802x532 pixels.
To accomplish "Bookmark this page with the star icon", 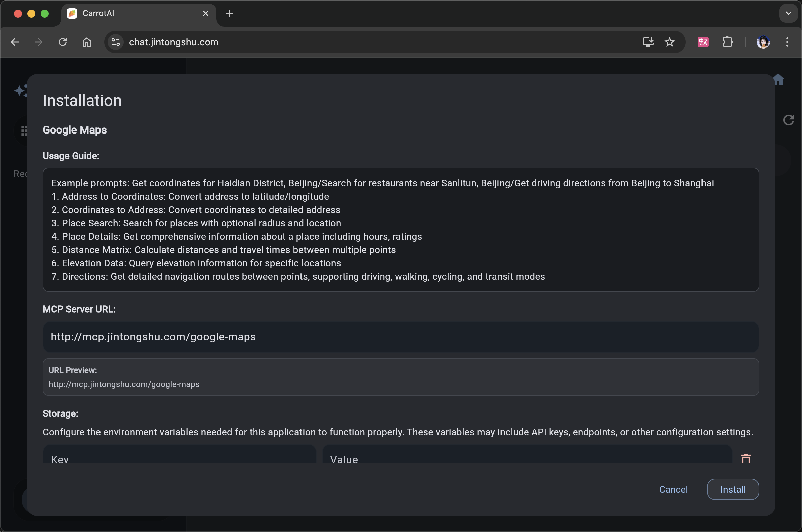I will pyautogui.click(x=669, y=42).
